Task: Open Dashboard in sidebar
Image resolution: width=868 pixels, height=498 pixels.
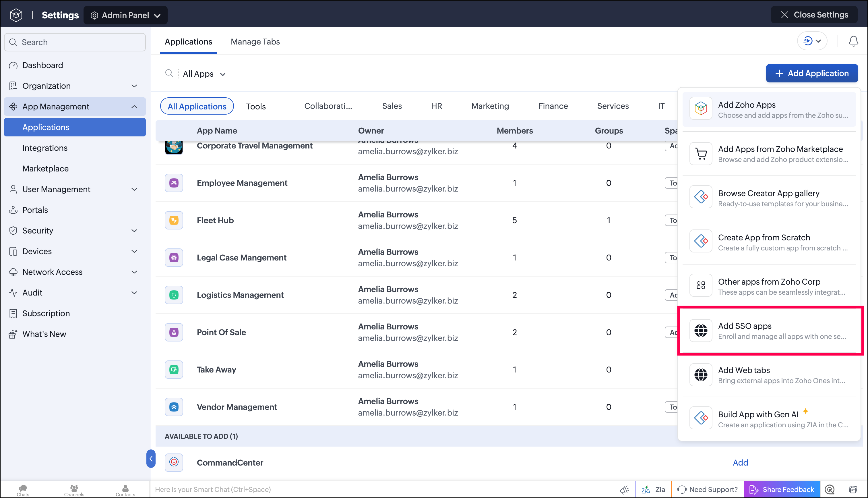Action: click(x=75, y=65)
